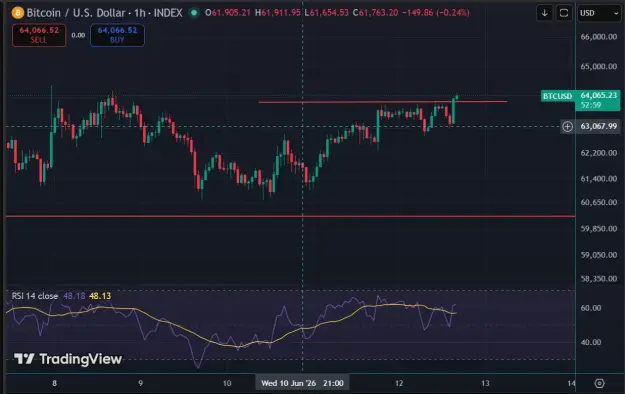Click the 59,050.00 price axis label
The height and width of the screenshot is (394, 625).
point(599,255)
